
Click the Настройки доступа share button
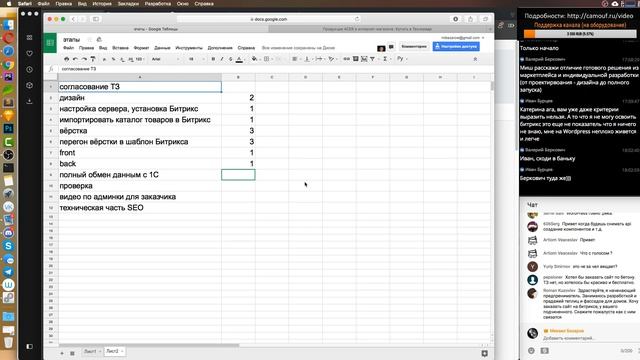pos(456,47)
